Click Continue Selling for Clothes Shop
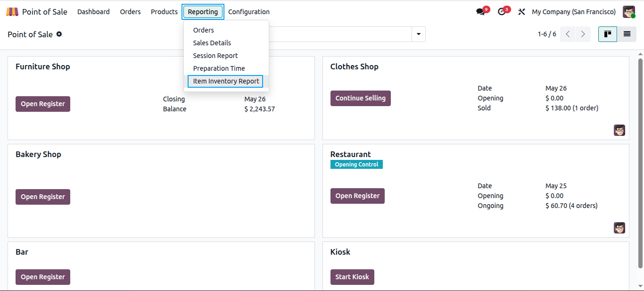 [361, 98]
